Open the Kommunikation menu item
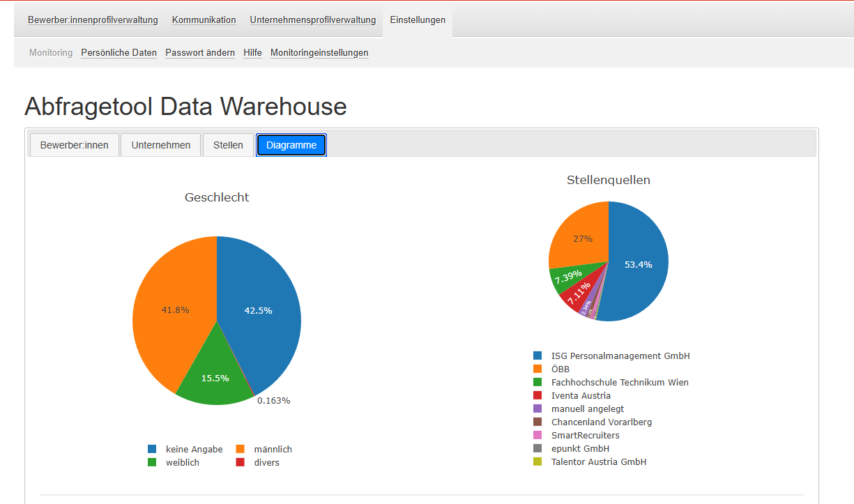This screenshot has width=854, height=504. point(204,20)
